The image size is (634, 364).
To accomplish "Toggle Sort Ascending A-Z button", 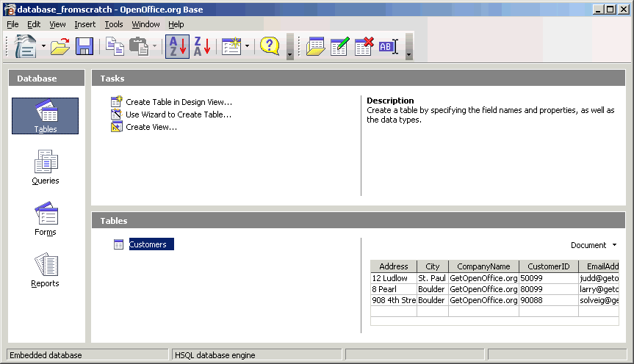I will coord(178,46).
